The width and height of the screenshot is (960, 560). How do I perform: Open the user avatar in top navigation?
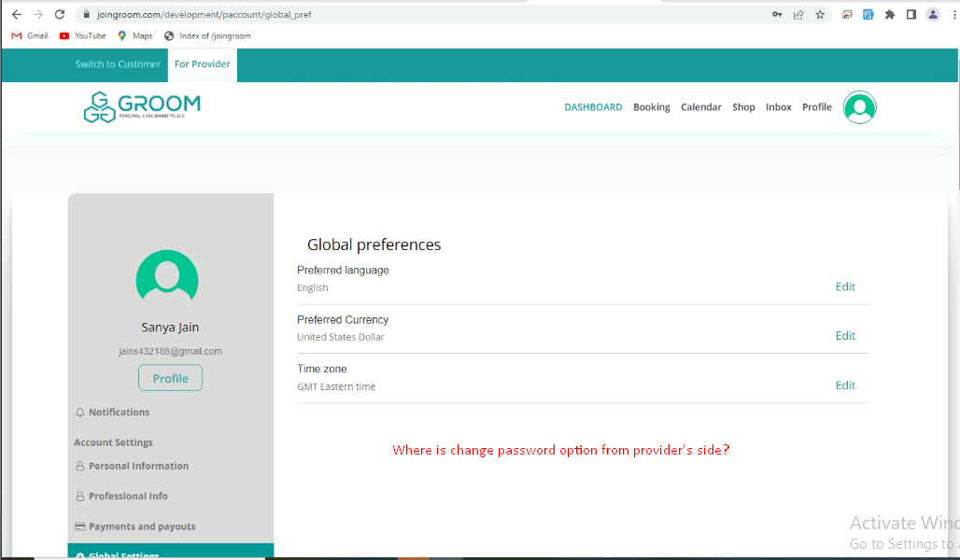[859, 107]
